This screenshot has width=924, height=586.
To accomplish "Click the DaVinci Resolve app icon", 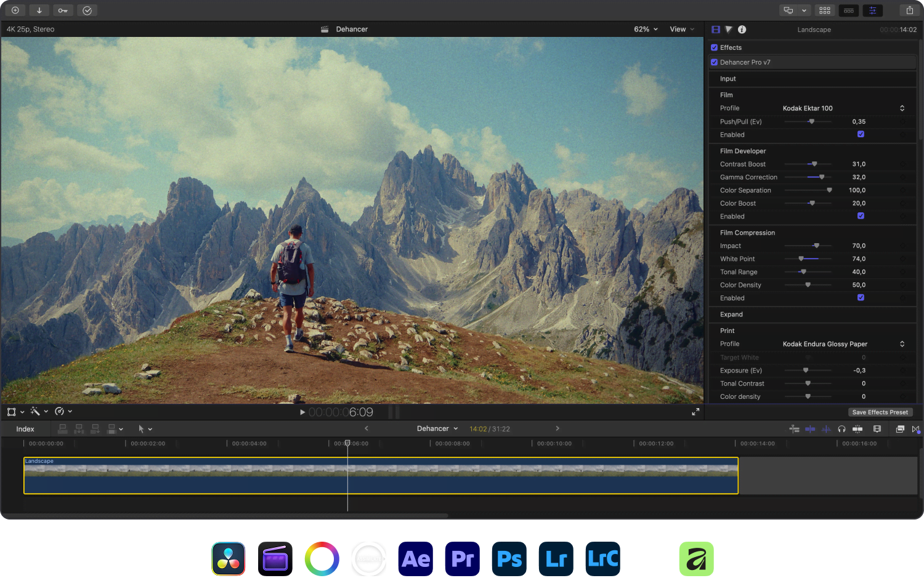I will [x=229, y=559].
